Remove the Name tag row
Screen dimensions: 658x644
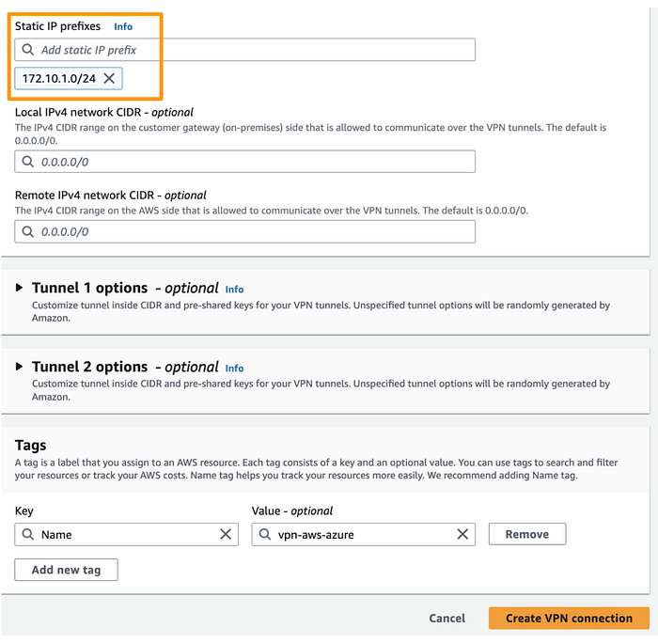point(527,534)
